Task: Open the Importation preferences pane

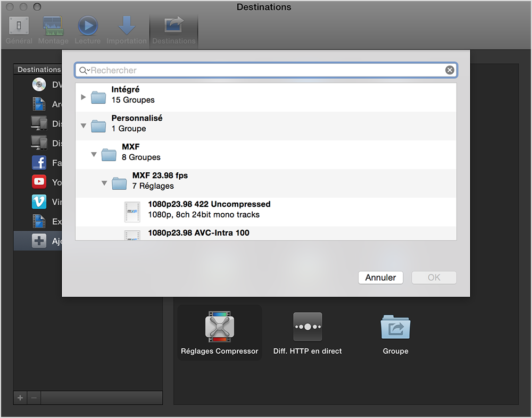Action: point(127,26)
